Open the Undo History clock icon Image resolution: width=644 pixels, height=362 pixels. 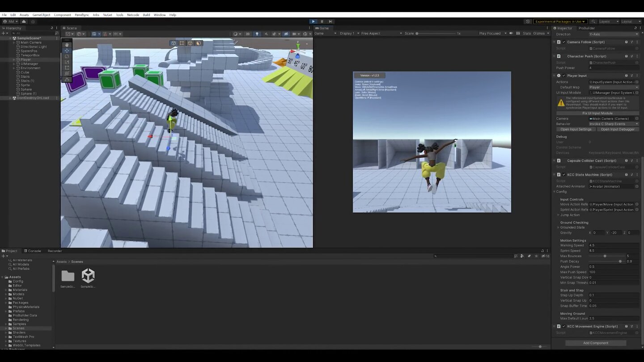pyautogui.click(x=528, y=21)
